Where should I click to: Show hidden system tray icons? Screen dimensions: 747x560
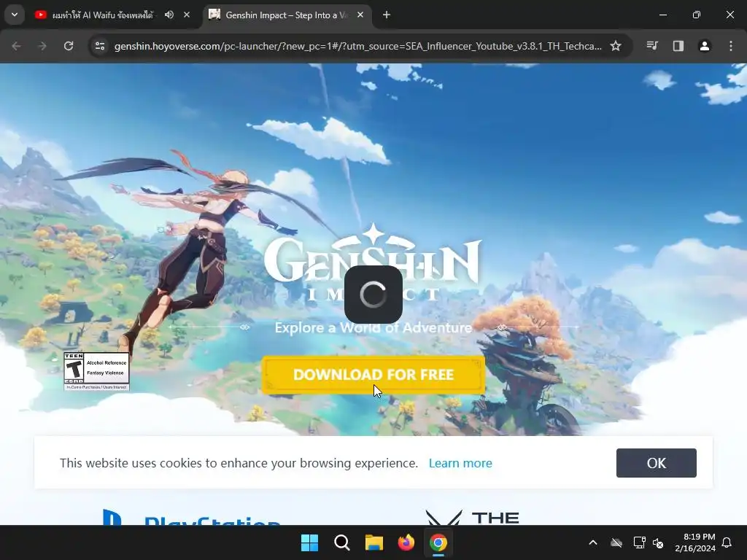(x=593, y=542)
